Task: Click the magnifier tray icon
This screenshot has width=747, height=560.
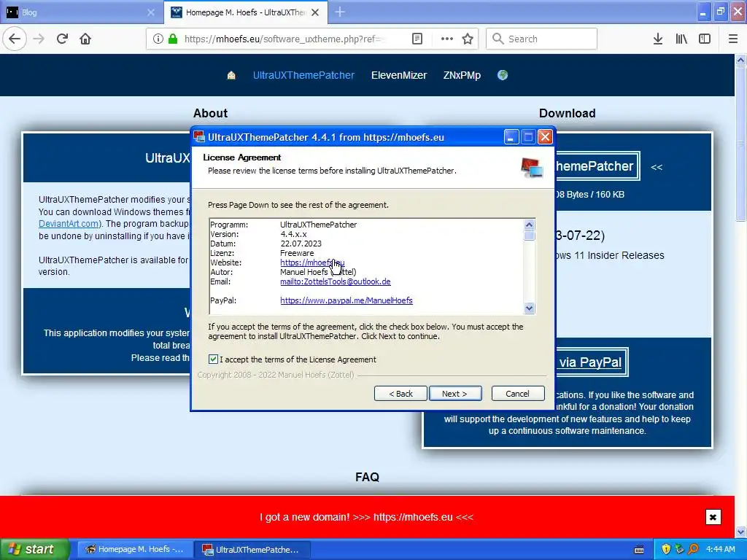Action: [694, 549]
